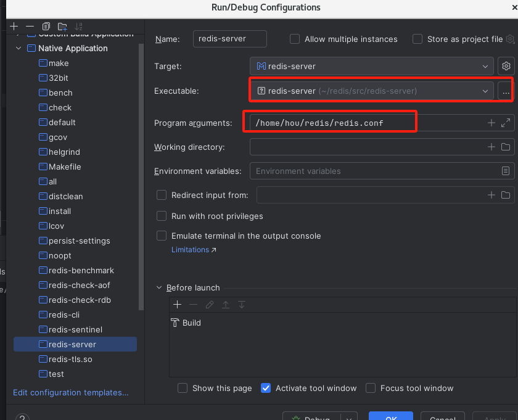Open the settings icon beside Store as project file

click(510, 39)
